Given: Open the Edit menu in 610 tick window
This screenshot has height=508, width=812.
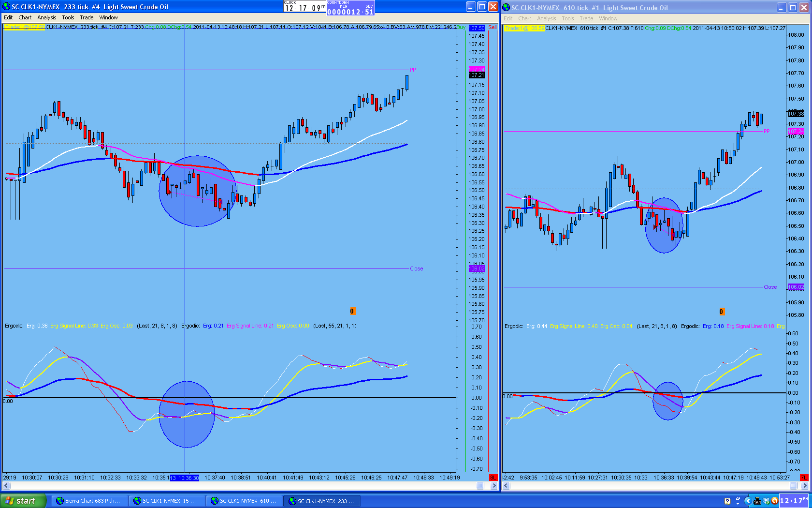Looking at the screenshot, I should click(508, 18).
